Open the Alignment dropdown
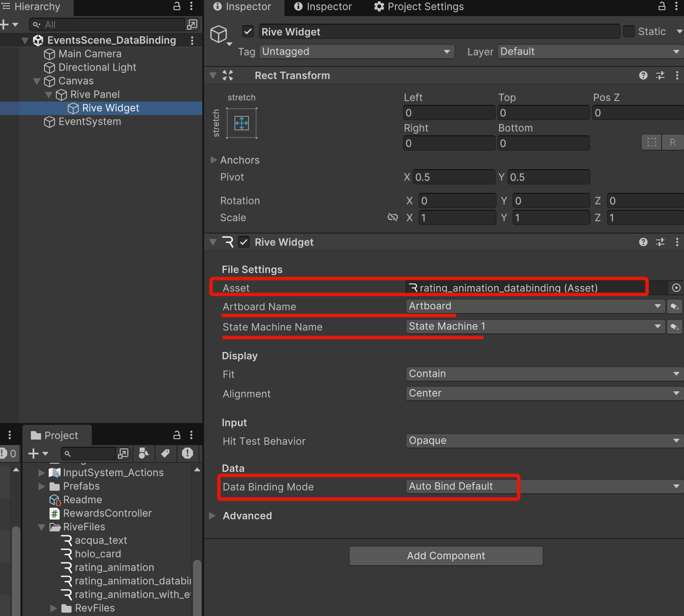This screenshot has width=684, height=616. [x=545, y=393]
